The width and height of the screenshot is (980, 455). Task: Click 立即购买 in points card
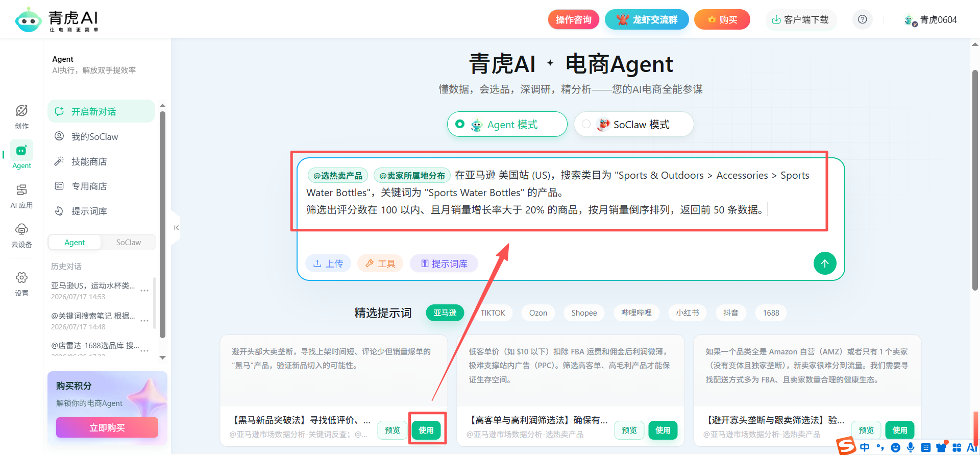point(107,427)
